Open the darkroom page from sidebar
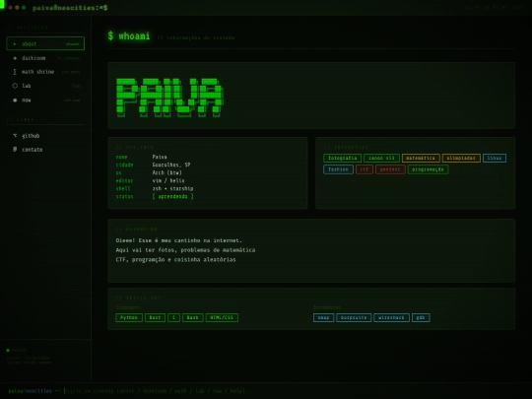 (45, 58)
